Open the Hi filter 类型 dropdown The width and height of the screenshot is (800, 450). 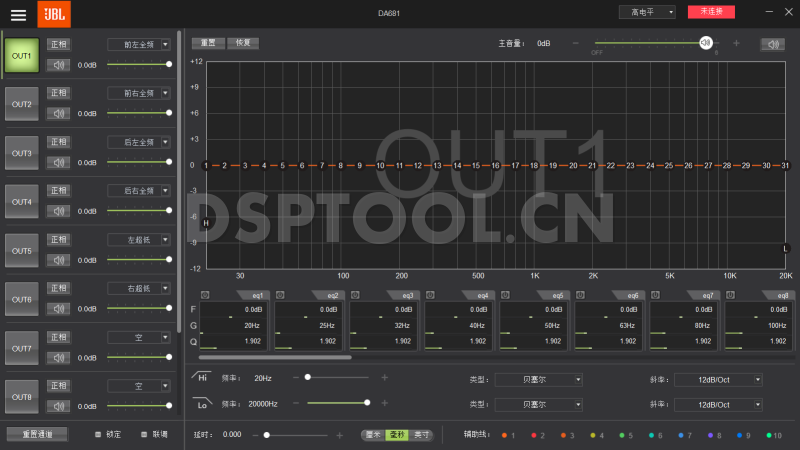539,380
